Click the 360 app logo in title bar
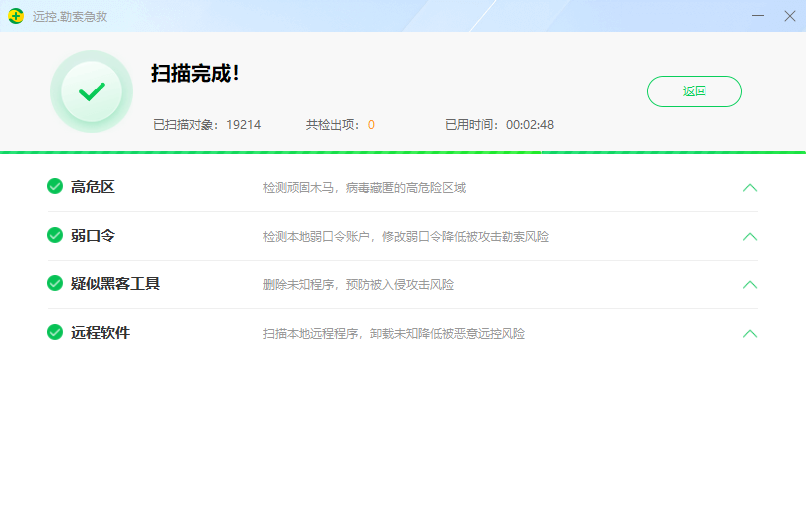The height and width of the screenshot is (532, 806). coord(16,16)
